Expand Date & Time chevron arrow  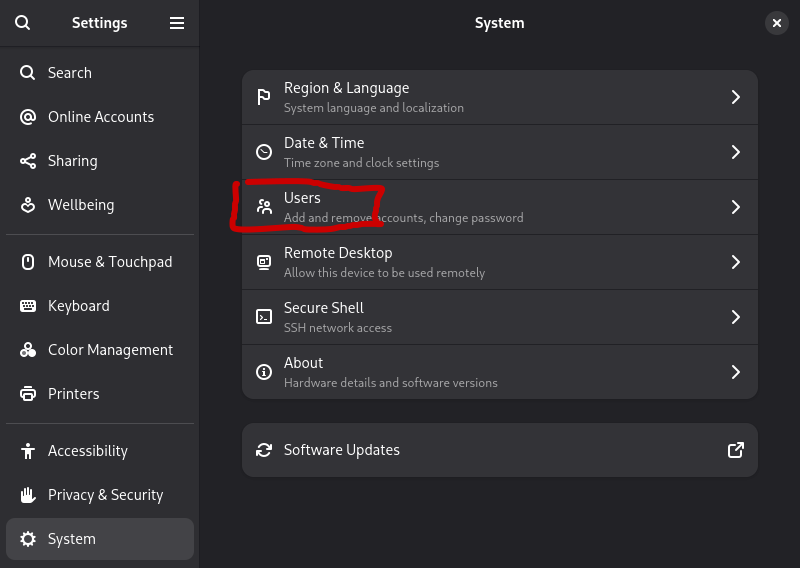coord(735,152)
